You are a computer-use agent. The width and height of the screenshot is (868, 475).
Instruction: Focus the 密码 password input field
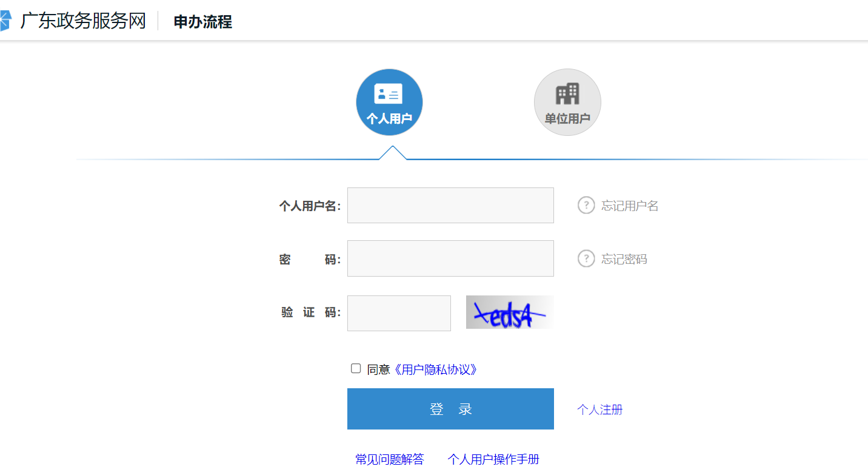450,258
